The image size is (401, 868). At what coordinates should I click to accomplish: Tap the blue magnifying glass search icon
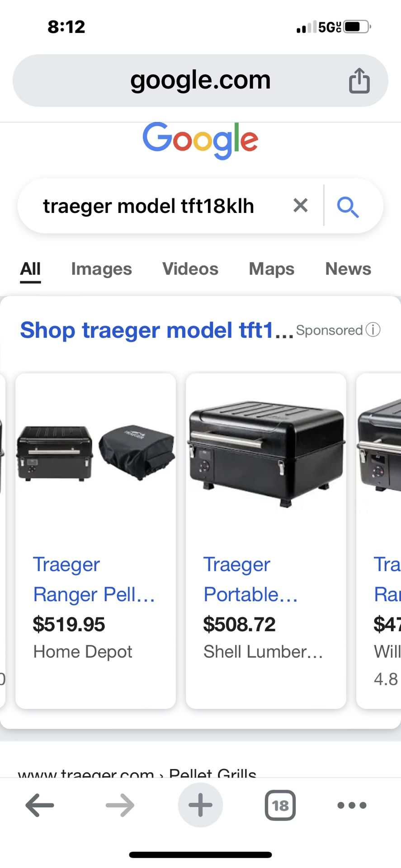348,207
